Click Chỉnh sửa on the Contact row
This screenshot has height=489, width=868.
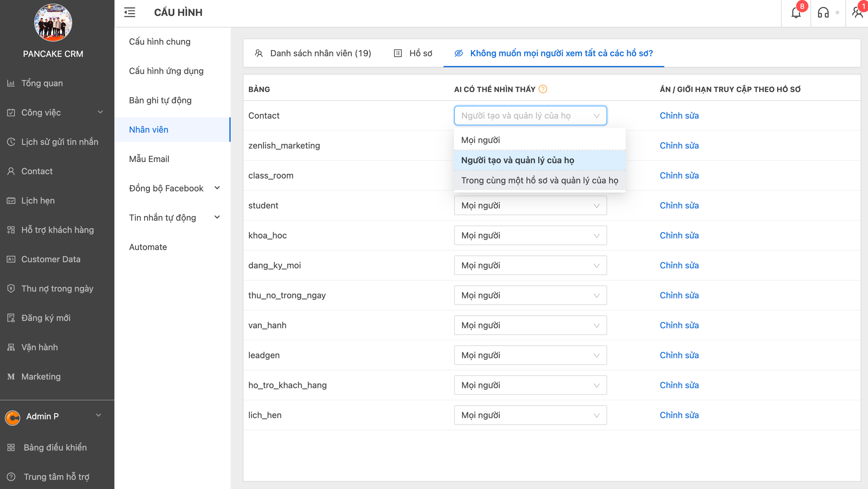[x=679, y=116]
